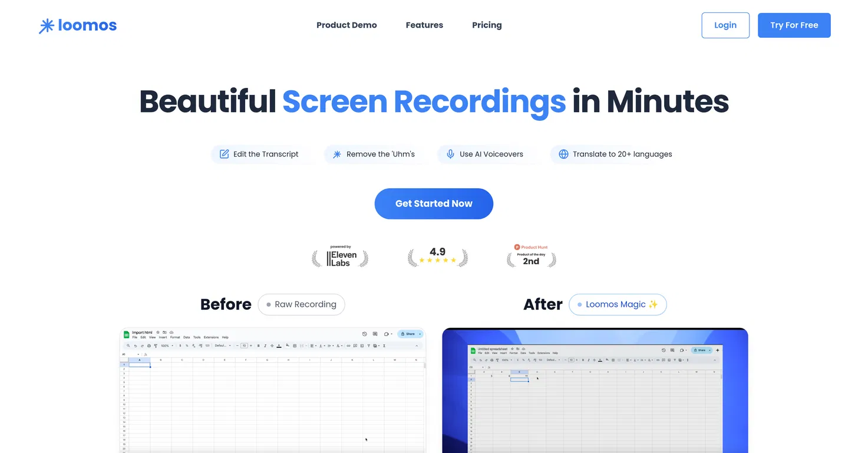
Task: Click the Try For Free button
Action: [794, 25]
